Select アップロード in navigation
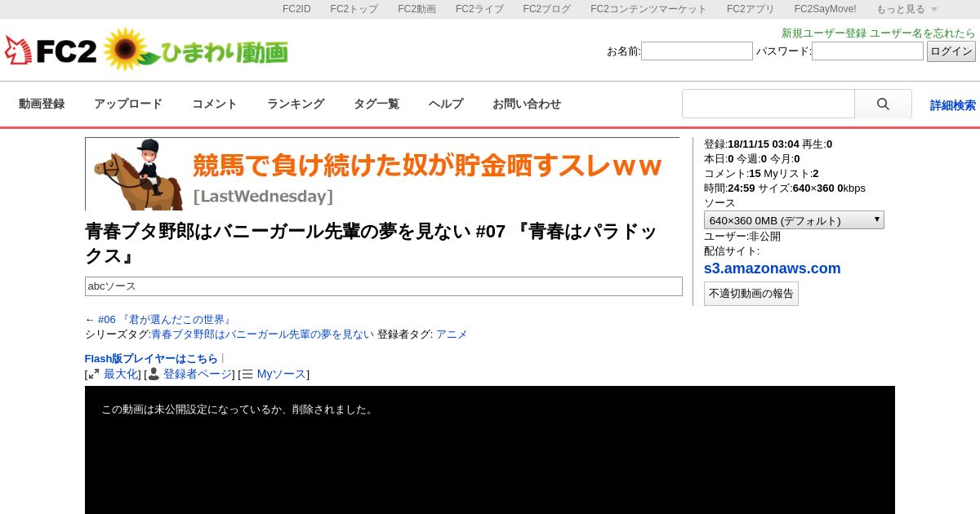Screen dimensions: 980x514 point(128,104)
